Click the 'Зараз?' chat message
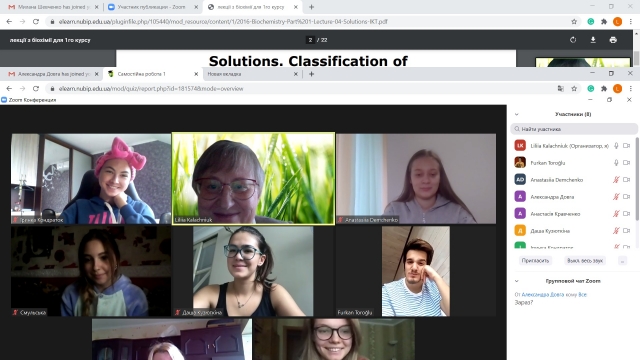This screenshot has width=640, height=360. tap(524, 302)
